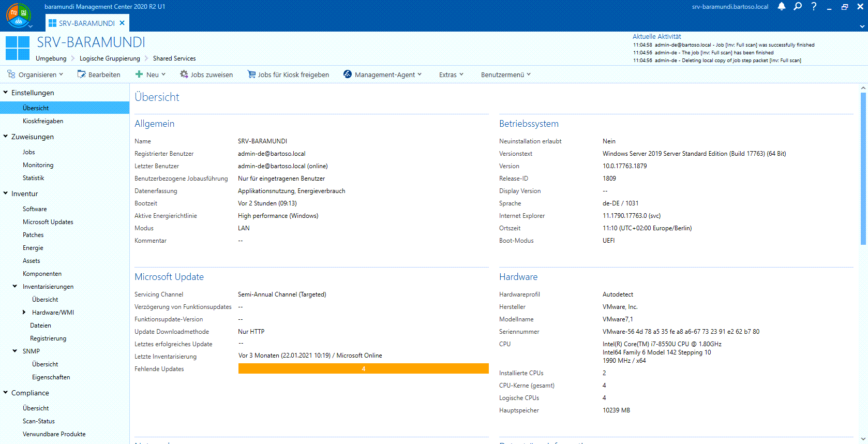The height and width of the screenshot is (444, 868).
Task: Click the Shared Services breadcrumb
Action: click(x=174, y=58)
